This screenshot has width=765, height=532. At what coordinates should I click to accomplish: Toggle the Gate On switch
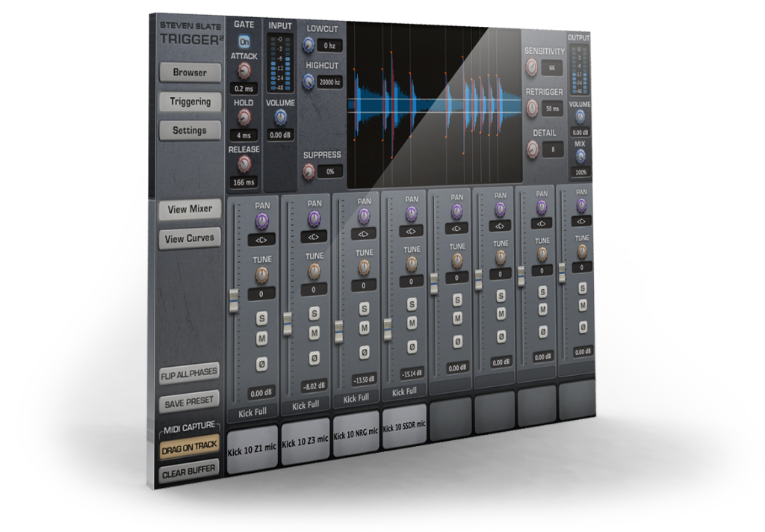[x=244, y=42]
